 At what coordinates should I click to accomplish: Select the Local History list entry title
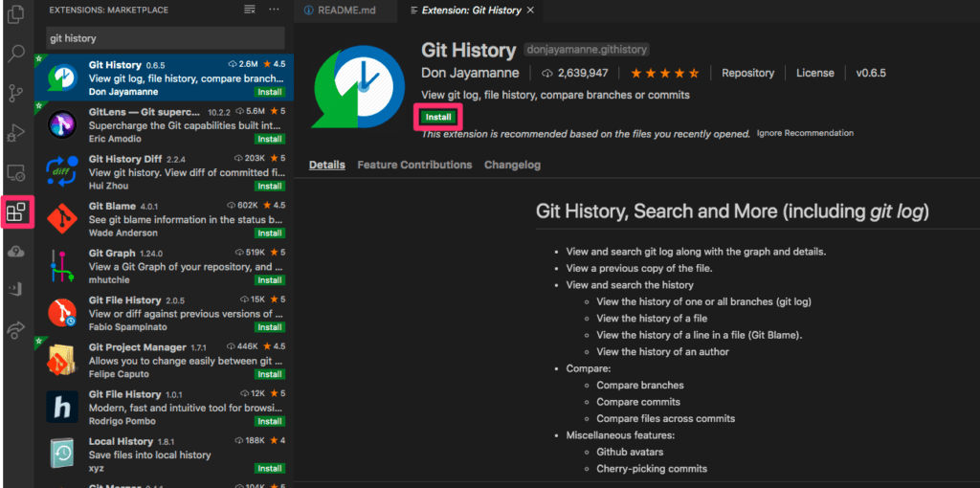click(121, 441)
